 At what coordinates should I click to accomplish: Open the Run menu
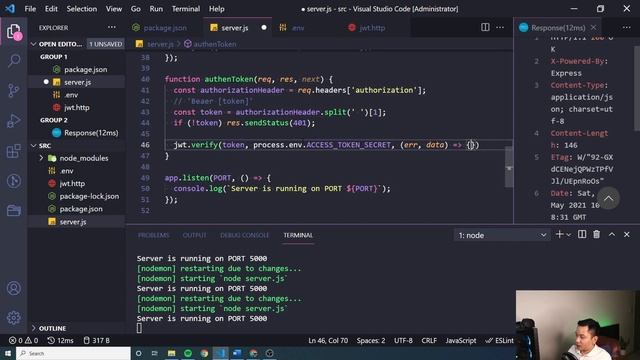156,9
